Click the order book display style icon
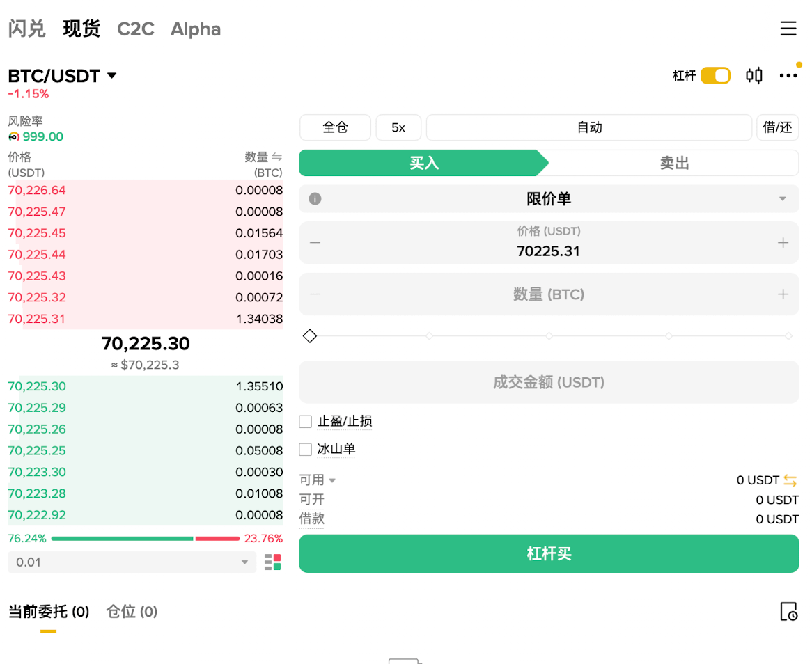Viewport: 812px width, 664px height. pos(272,562)
